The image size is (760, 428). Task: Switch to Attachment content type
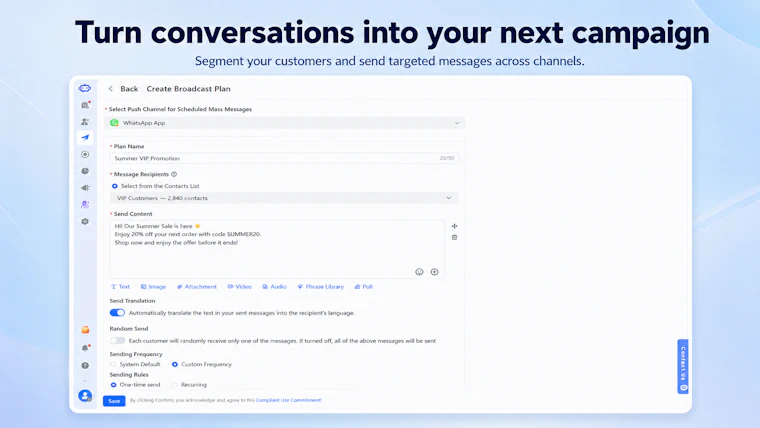pyautogui.click(x=197, y=287)
